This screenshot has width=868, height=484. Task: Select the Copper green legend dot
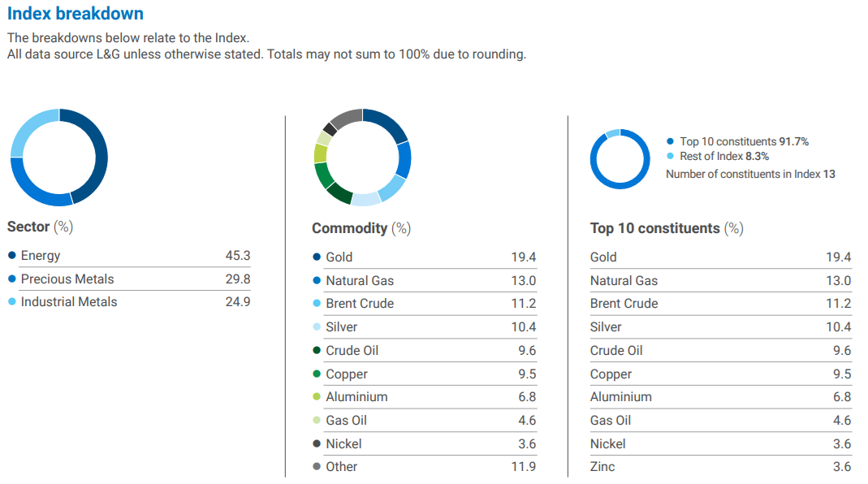[317, 374]
